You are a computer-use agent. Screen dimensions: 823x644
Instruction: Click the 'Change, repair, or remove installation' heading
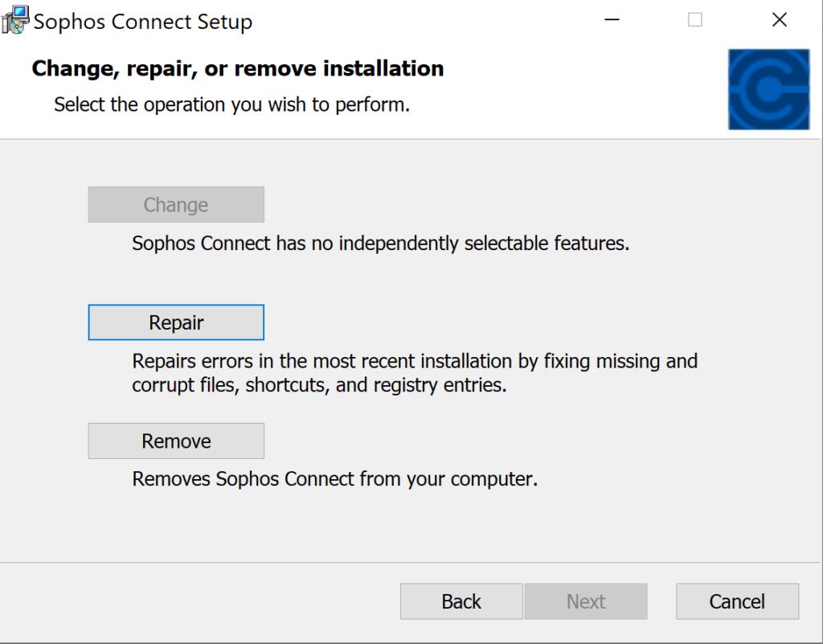click(238, 68)
